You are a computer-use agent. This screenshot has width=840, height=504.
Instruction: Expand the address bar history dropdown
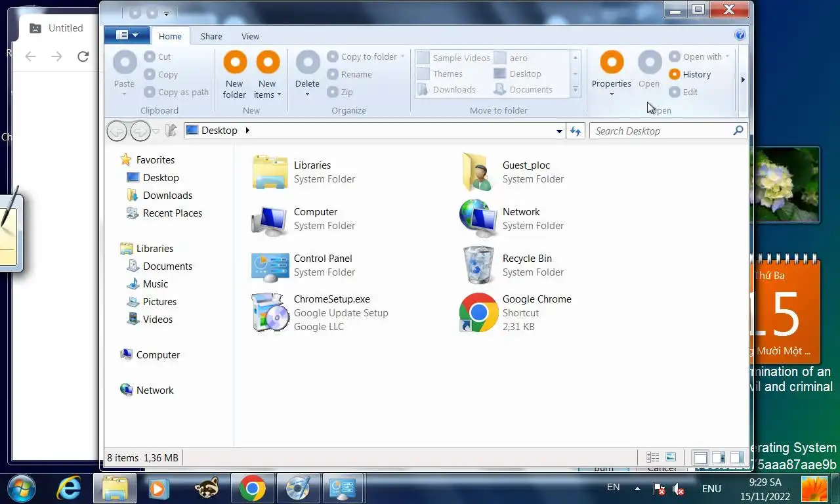point(559,131)
